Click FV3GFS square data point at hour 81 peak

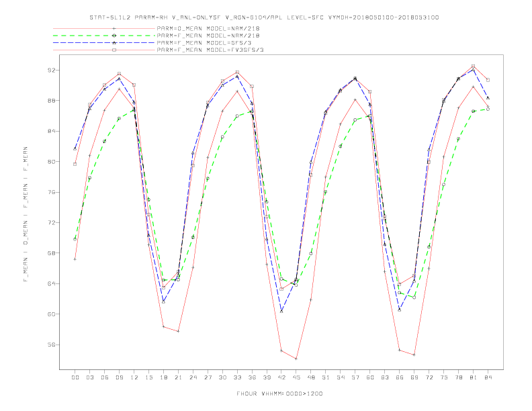tap(474, 66)
